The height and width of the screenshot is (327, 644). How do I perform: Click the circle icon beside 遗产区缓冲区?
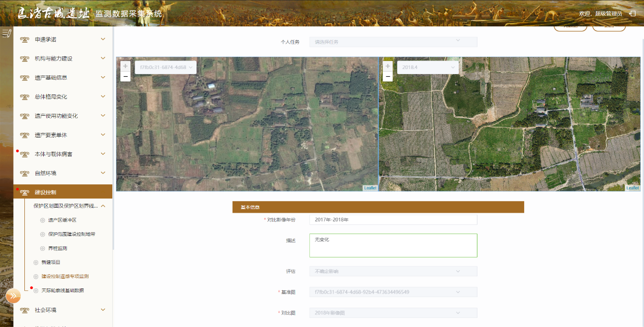[x=43, y=220]
